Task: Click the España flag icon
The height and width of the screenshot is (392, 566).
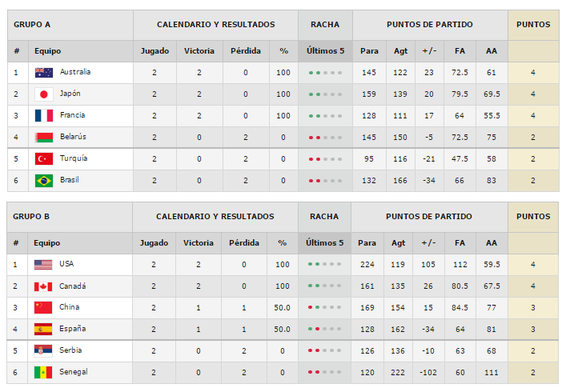Action: (x=43, y=330)
